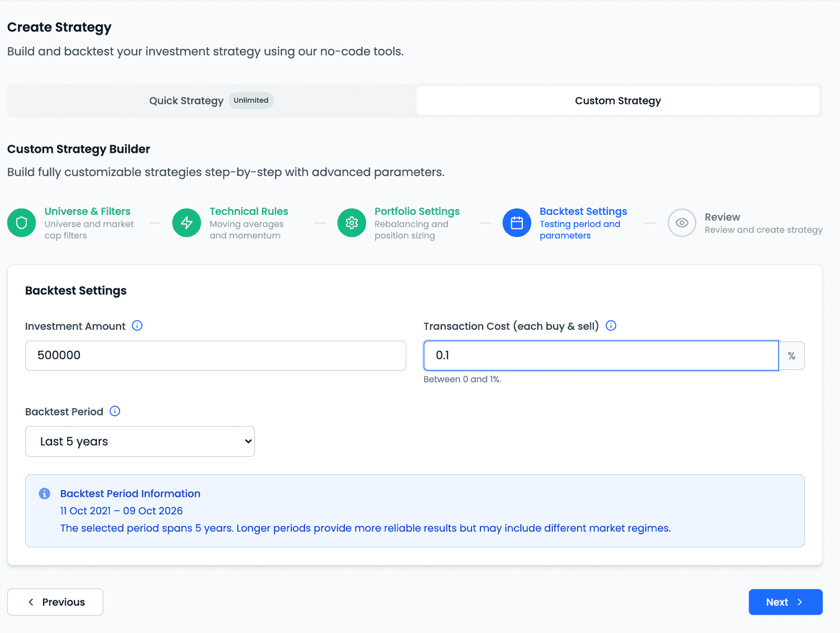Click the 'Between 0 and 1%.' hint text

[x=463, y=379]
